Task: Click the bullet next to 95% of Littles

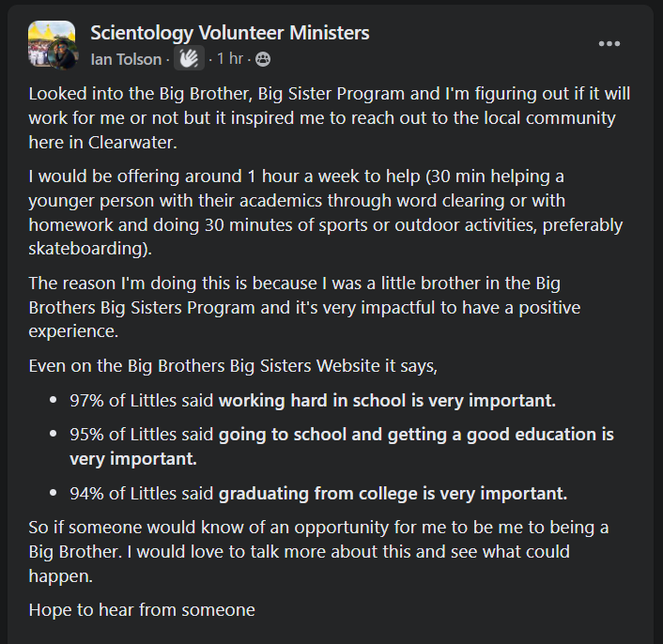Action: [52, 436]
